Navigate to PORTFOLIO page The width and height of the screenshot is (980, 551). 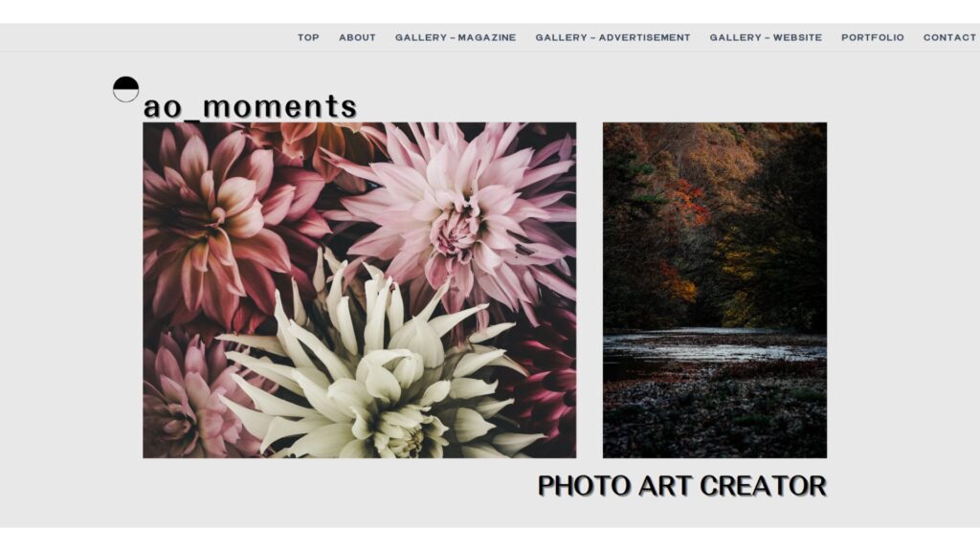pyautogui.click(x=873, y=37)
